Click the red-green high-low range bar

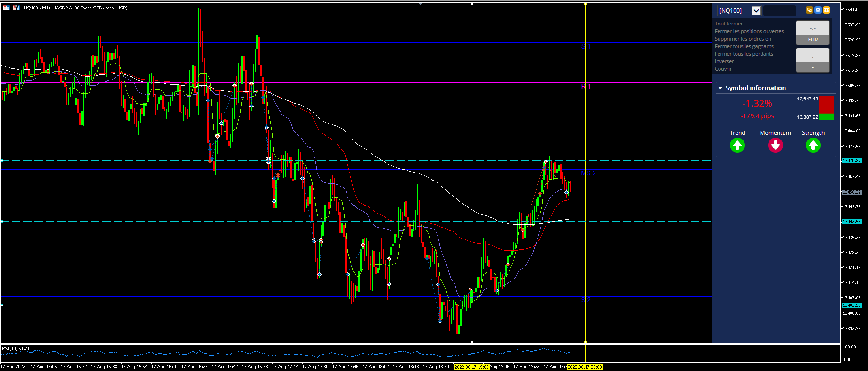[x=826, y=108]
